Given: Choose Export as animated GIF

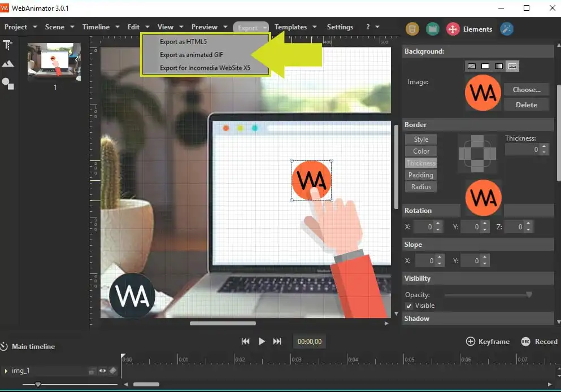Looking at the screenshot, I should pyautogui.click(x=192, y=55).
